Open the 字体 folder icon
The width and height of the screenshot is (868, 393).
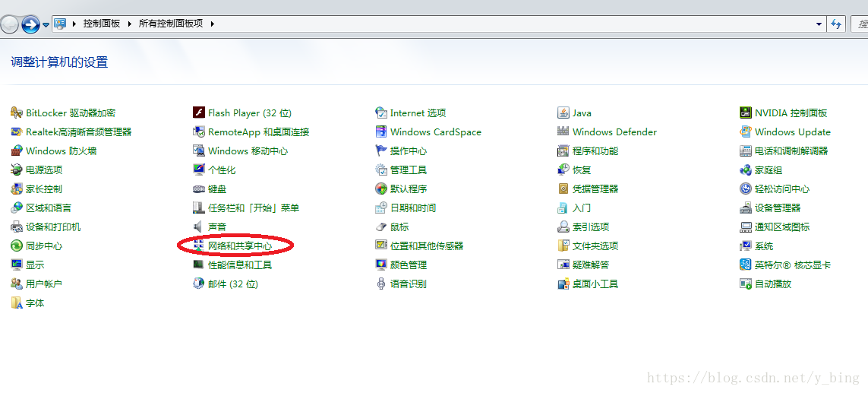17,303
